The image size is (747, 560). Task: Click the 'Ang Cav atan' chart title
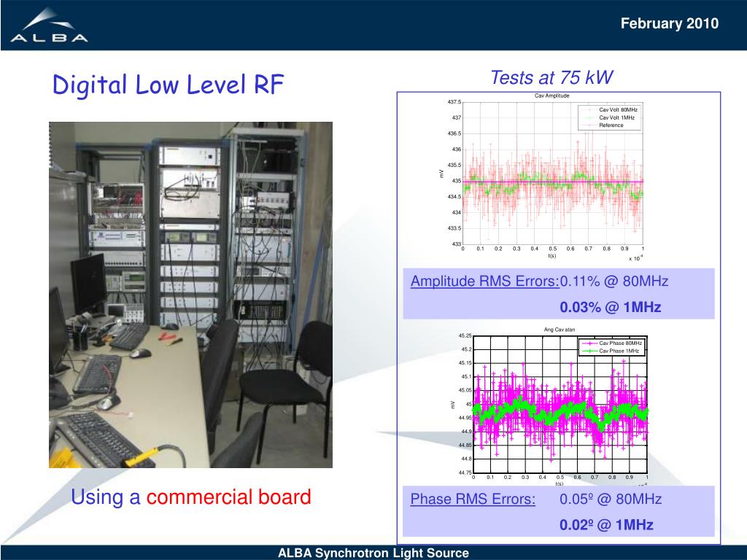point(560,330)
